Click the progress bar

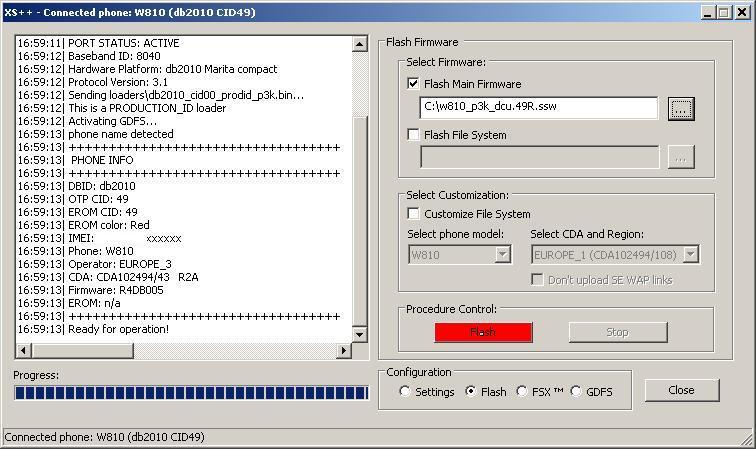click(x=191, y=393)
